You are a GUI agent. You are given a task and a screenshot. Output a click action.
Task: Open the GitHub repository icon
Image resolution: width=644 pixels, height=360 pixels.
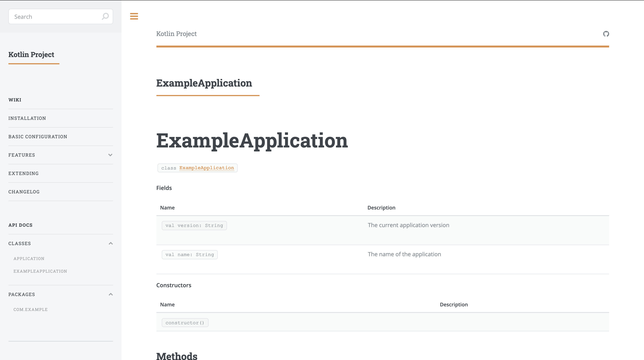(x=606, y=34)
